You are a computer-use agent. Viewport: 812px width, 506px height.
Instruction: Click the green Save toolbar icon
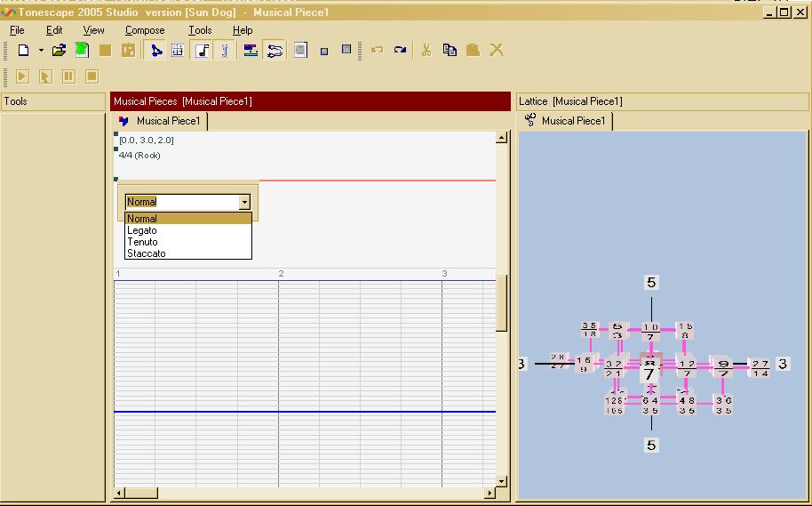[x=82, y=51]
